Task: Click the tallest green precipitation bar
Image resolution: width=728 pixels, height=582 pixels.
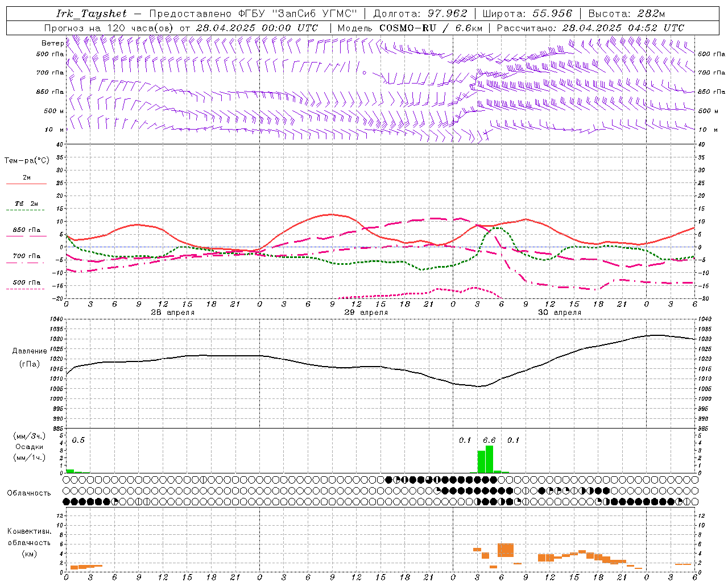Action: (x=489, y=459)
